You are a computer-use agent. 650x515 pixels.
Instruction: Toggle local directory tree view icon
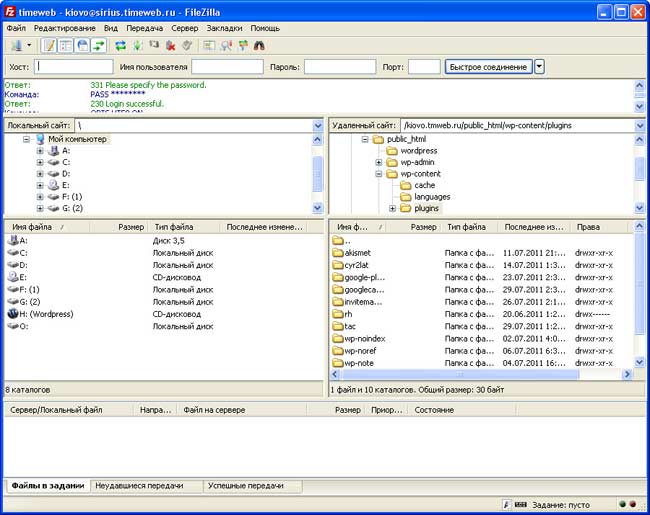pyautogui.click(x=65, y=45)
